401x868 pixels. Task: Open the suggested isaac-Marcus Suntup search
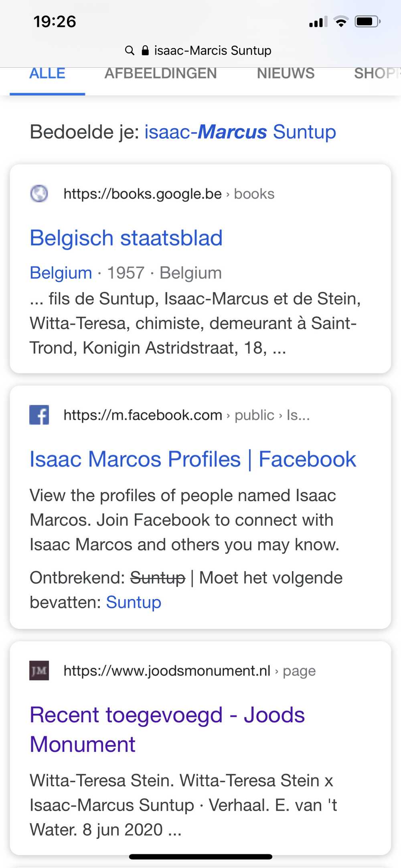click(x=240, y=132)
